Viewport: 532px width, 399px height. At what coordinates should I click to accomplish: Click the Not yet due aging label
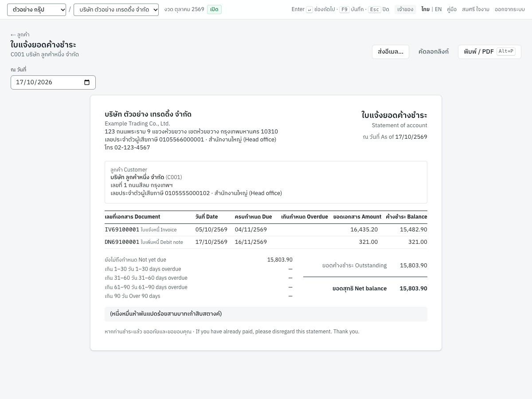pos(136,260)
